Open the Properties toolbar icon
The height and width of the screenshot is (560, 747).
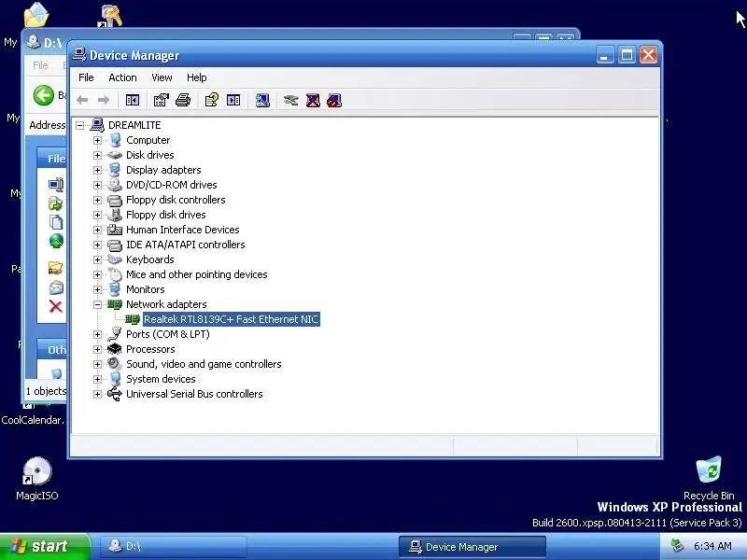click(x=161, y=100)
